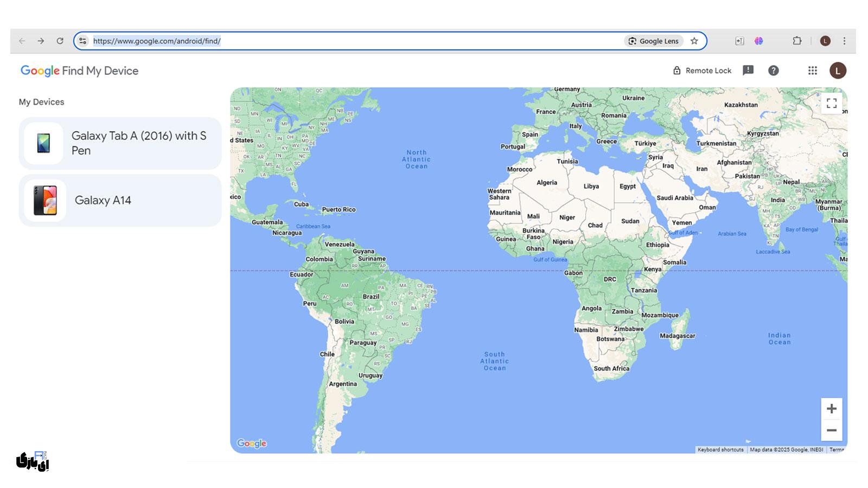Viewport: 868px width, 488px height.
Task: Click the South Atlantic Ocean label
Action: pyautogui.click(x=495, y=361)
